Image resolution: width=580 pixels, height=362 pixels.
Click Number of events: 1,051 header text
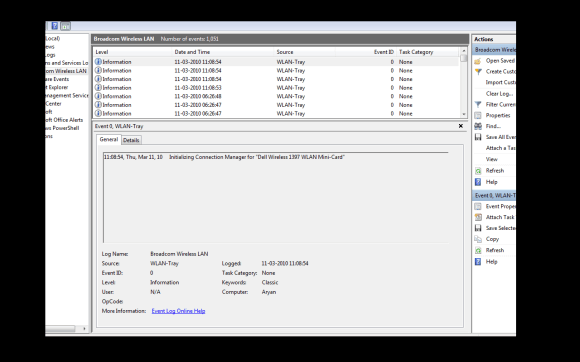189,39
